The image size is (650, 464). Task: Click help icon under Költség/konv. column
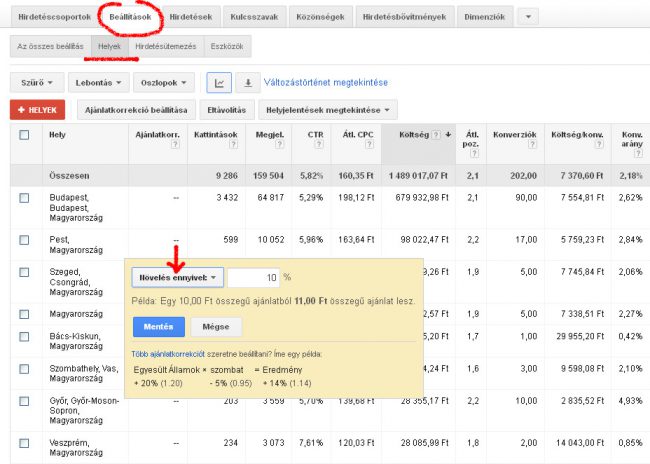coord(599,144)
